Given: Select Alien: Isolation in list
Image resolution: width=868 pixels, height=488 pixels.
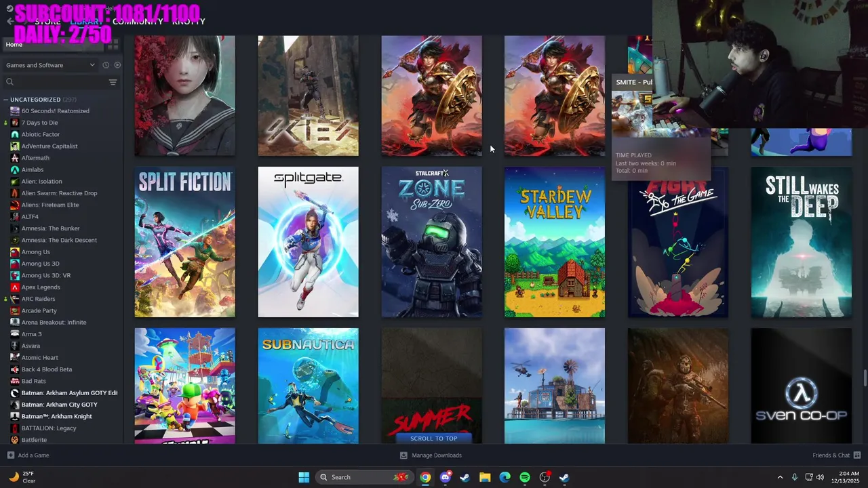Looking at the screenshot, I should [41, 182].
